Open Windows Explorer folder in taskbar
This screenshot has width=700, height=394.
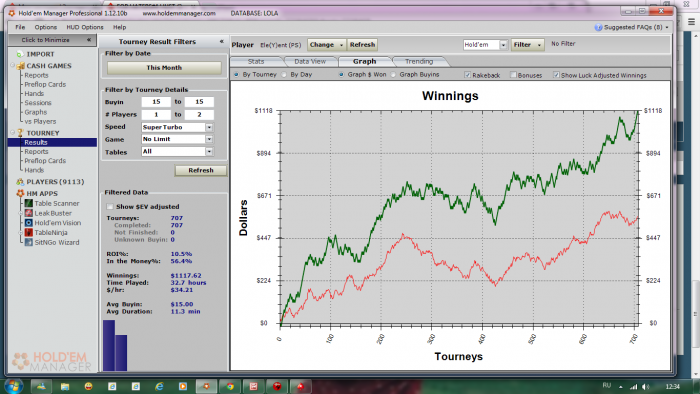[65, 386]
